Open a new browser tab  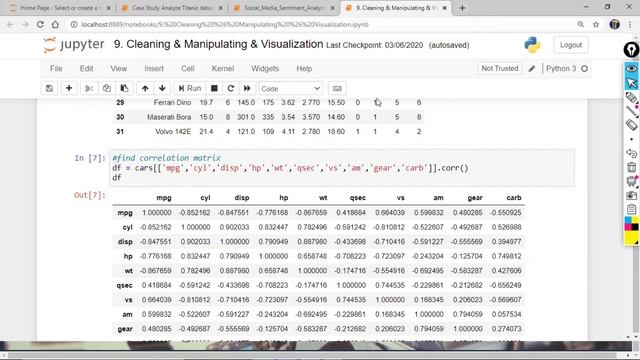(462, 8)
